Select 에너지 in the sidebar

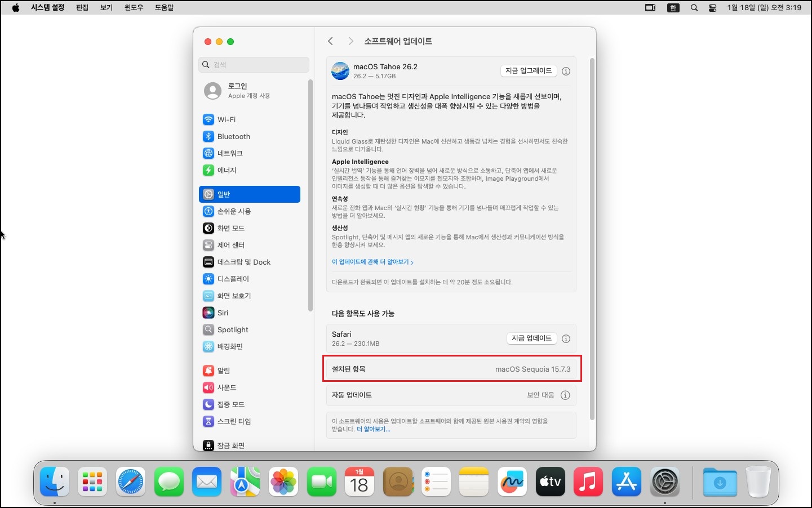click(x=250, y=170)
